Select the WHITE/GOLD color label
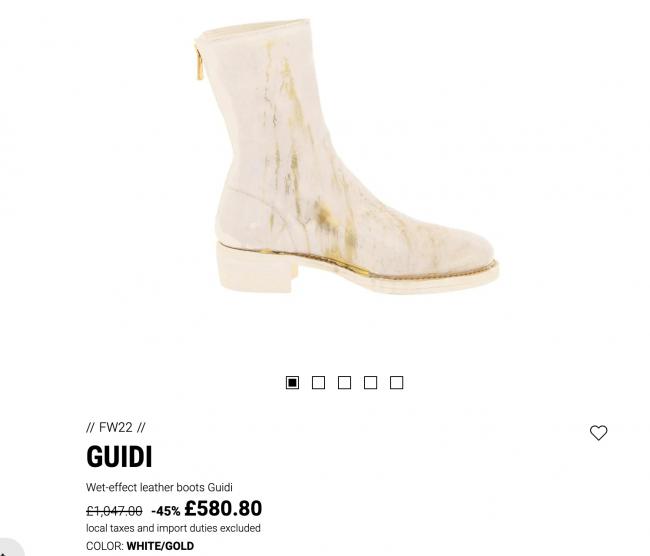Screen dimensions: 650x556 (x=160, y=546)
